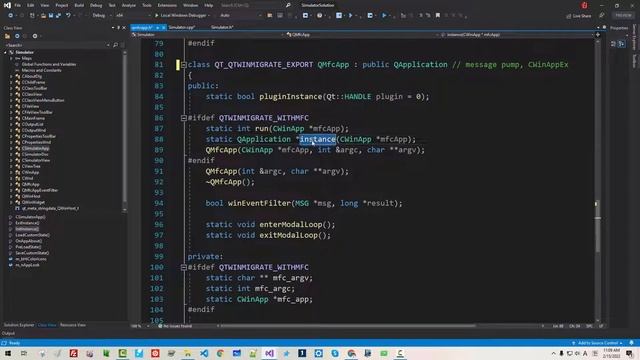
Task: Click Class View settings gear icon
Action: coord(35,36)
